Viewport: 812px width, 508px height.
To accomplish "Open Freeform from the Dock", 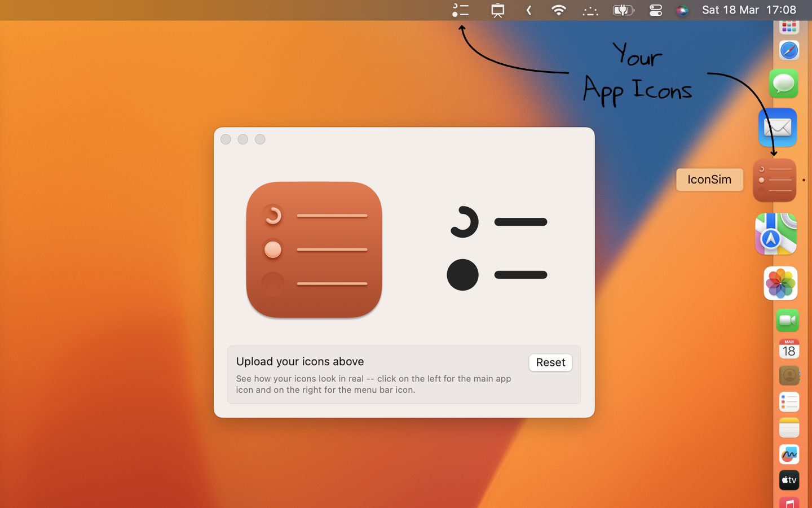I will point(789,454).
